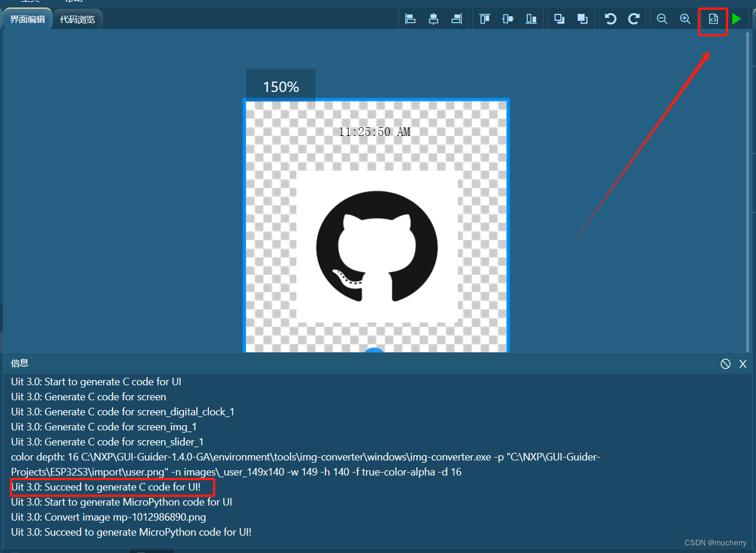Image resolution: width=756 pixels, height=553 pixels.
Task: Click the 'color depth: 16' img-converter log line
Action: pos(306,464)
